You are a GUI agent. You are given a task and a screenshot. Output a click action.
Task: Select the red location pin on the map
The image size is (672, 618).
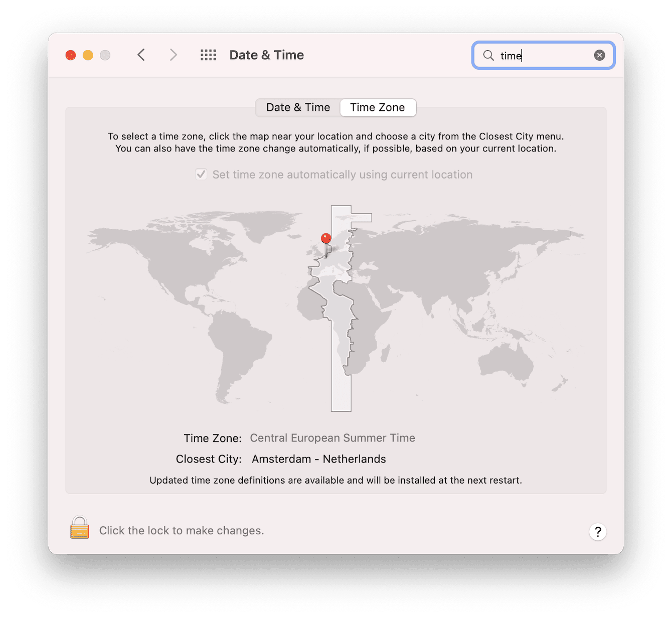point(326,238)
